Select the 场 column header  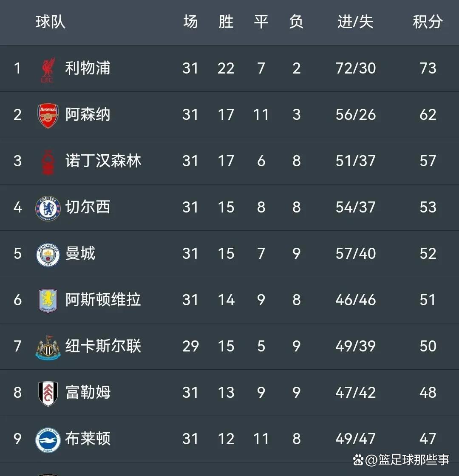[x=190, y=22]
